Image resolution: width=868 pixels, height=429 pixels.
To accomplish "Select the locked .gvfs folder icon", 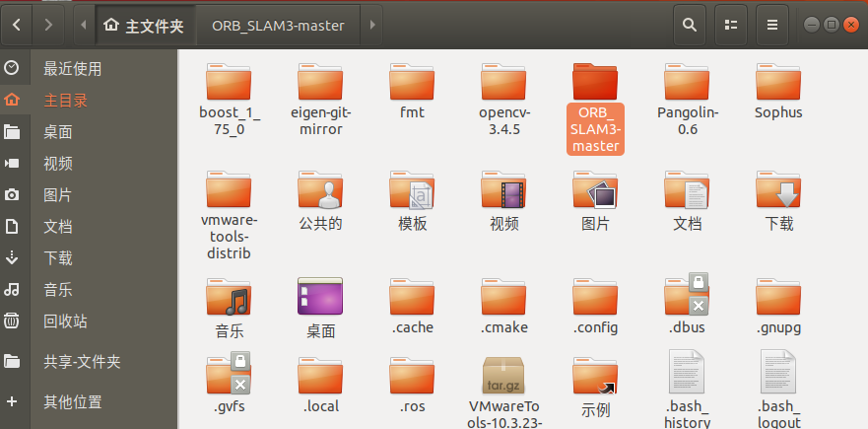I will pos(229,373).
